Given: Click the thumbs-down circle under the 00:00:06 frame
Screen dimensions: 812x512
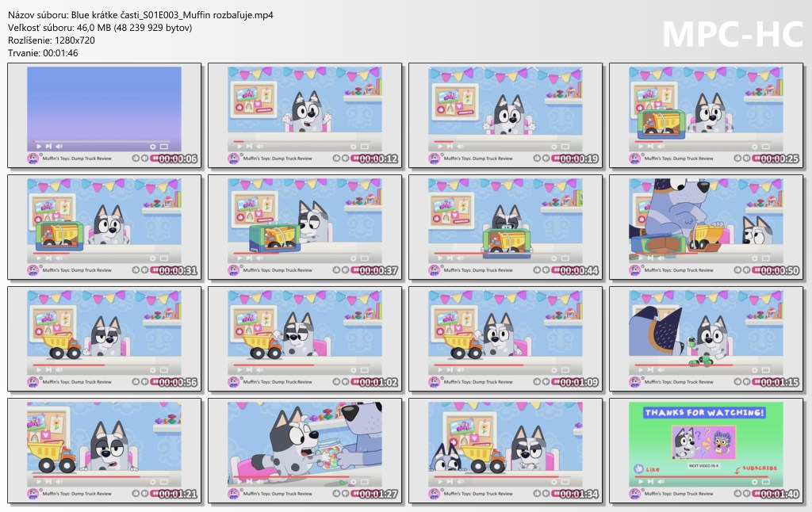Looking at the screenshot, I should pos(145,159).
